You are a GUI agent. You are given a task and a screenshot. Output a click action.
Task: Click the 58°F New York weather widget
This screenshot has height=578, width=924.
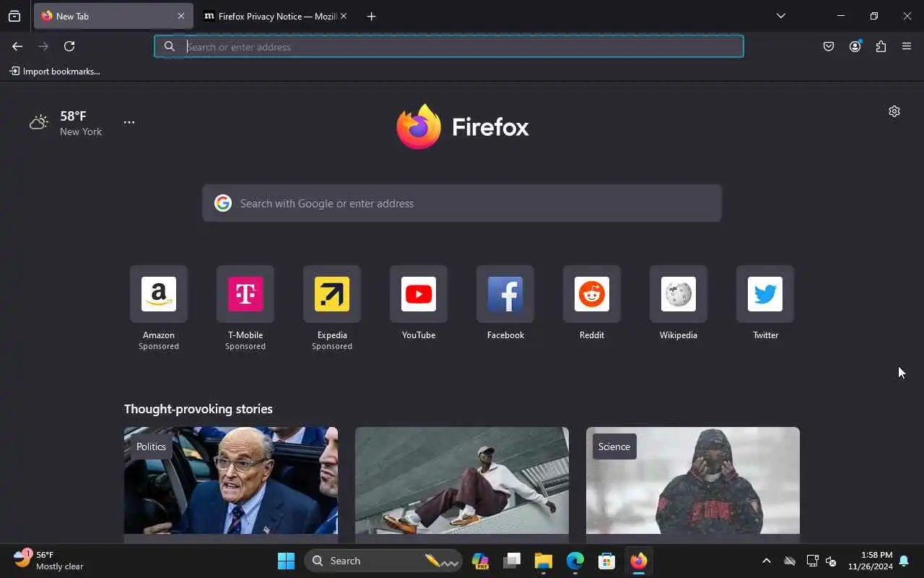pyautogui.click(x=66, y=123)
